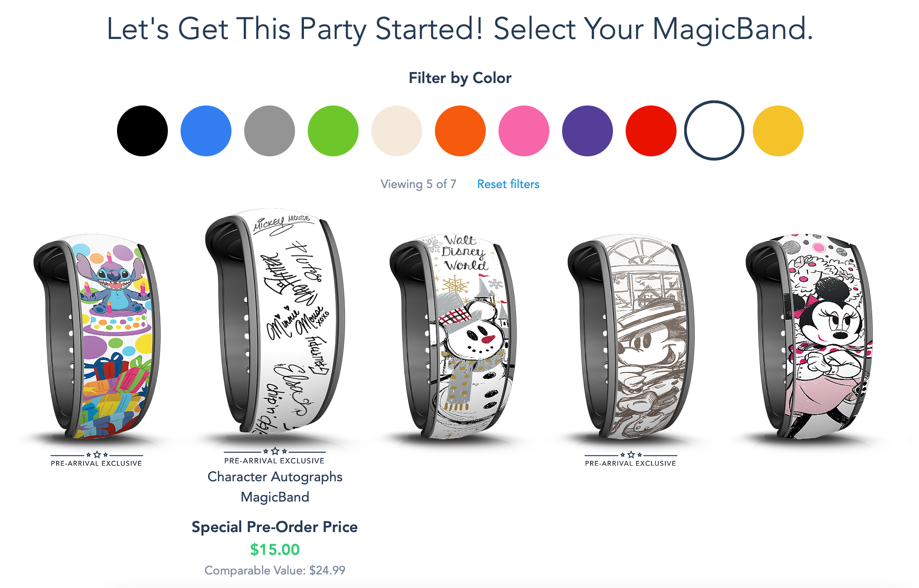Choose the green color filter circle
This screenshot has width=919, height=588.
tap(333, 131)
